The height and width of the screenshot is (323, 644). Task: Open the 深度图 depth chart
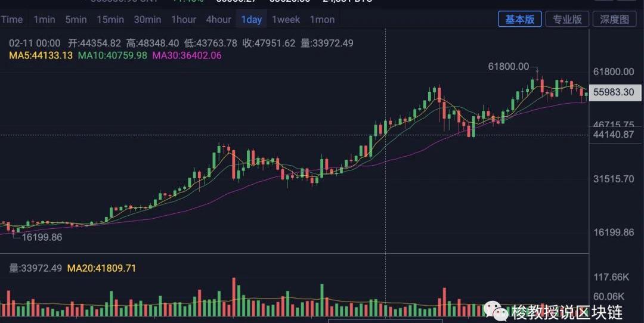coord(614,19)
